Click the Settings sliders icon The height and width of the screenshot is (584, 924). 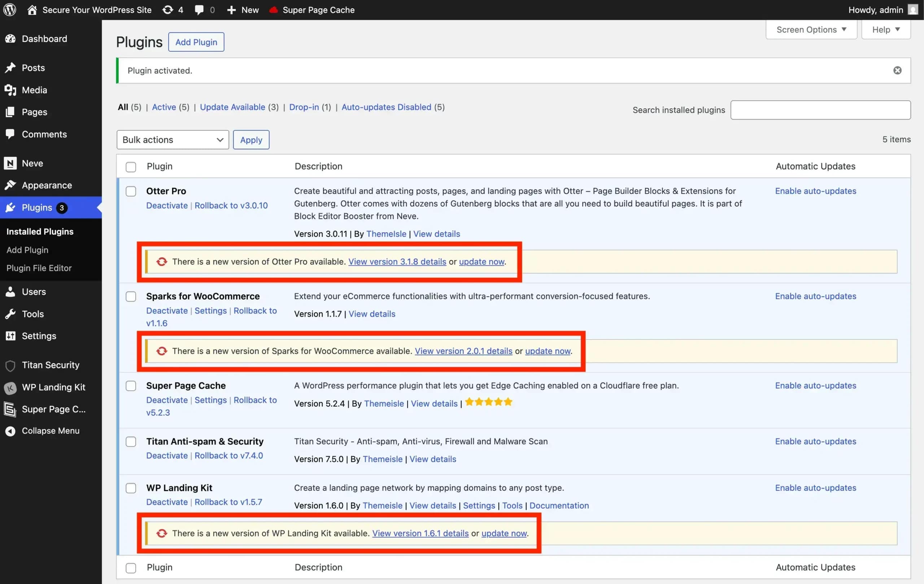tap(10, 336)
